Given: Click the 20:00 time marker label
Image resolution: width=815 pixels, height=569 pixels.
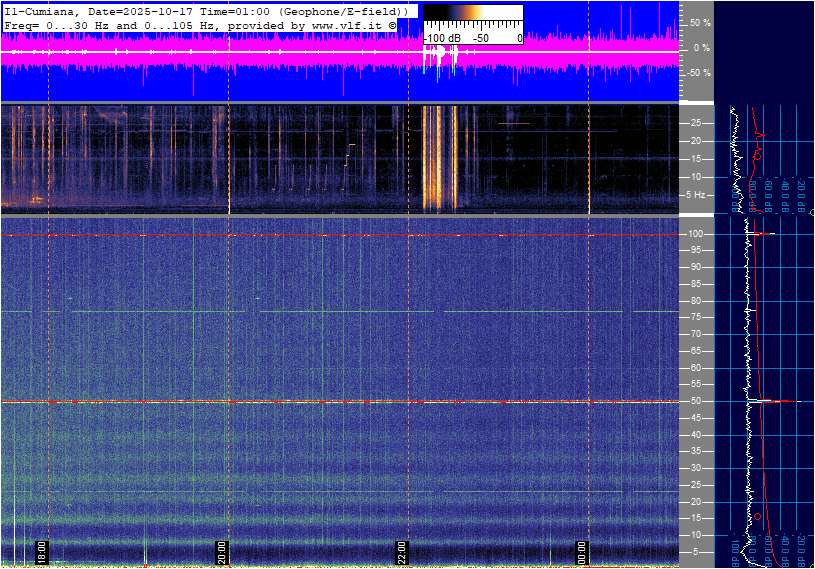Looking at the screenshot, I should (221, 552).
